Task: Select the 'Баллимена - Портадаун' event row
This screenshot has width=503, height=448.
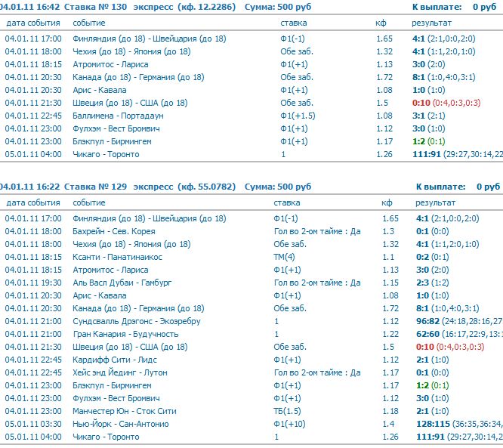Action: pos(118,116)
